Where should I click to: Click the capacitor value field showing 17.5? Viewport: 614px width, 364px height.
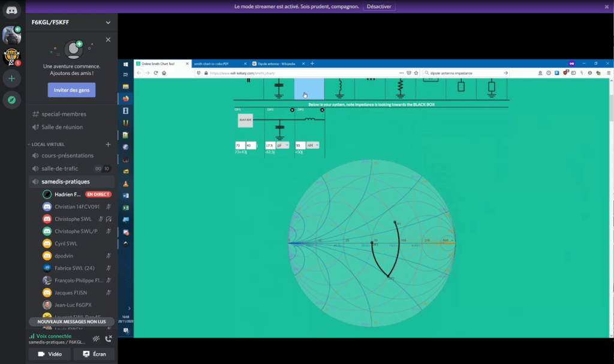point(270,145)
